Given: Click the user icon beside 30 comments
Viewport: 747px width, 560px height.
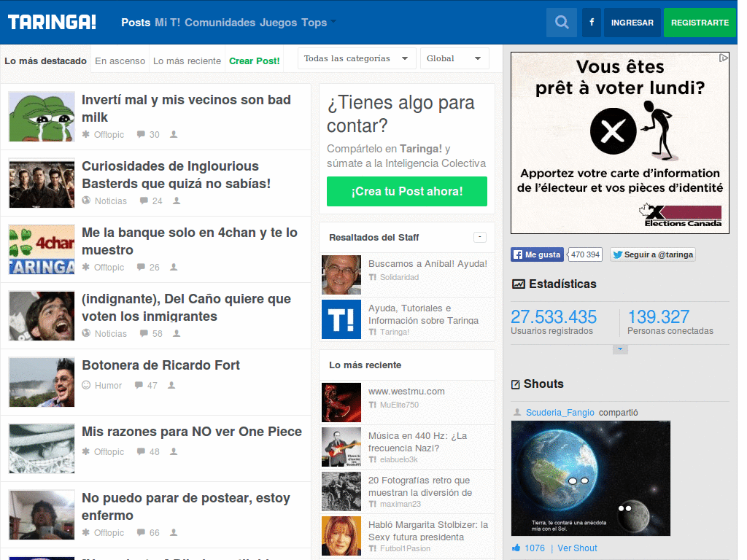Looking at the screenshot, I should tap(174, 134).
